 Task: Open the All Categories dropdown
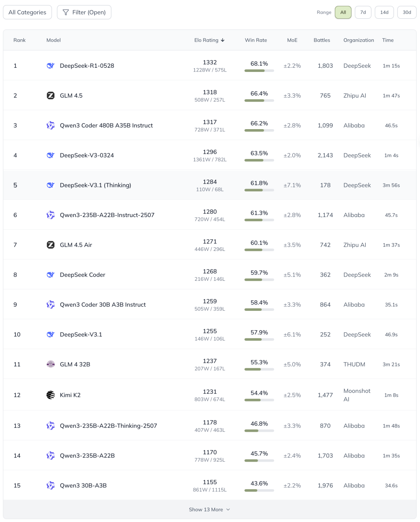click(27, 12)
